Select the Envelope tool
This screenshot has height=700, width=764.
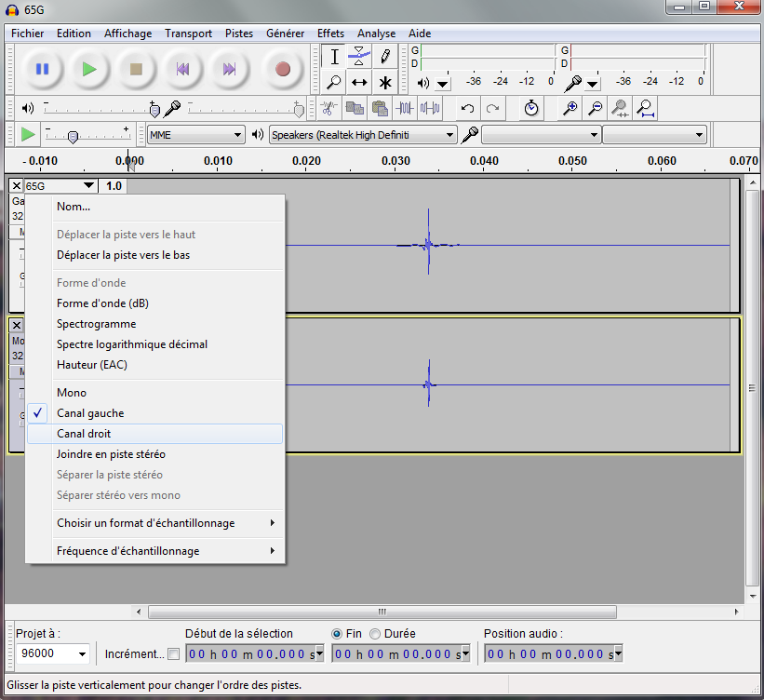pyautogui.click(x=359, y=56)
